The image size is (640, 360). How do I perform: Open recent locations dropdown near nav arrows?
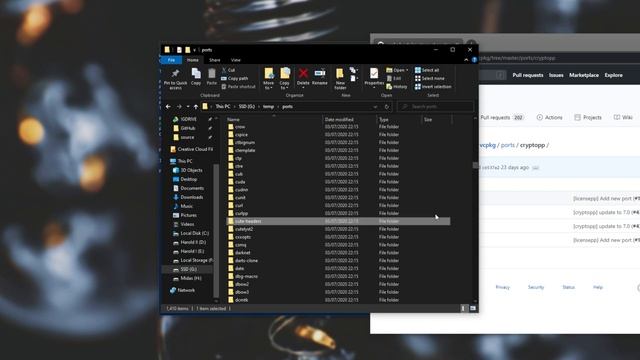188,107
